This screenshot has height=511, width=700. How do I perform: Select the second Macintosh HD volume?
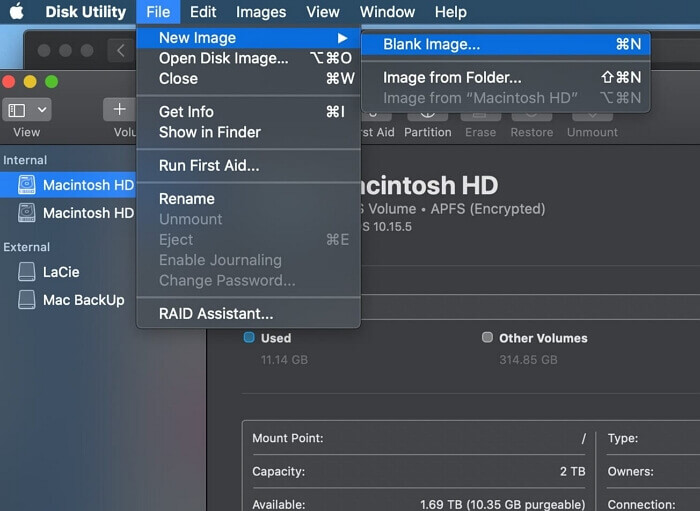(x=87, y=213)
